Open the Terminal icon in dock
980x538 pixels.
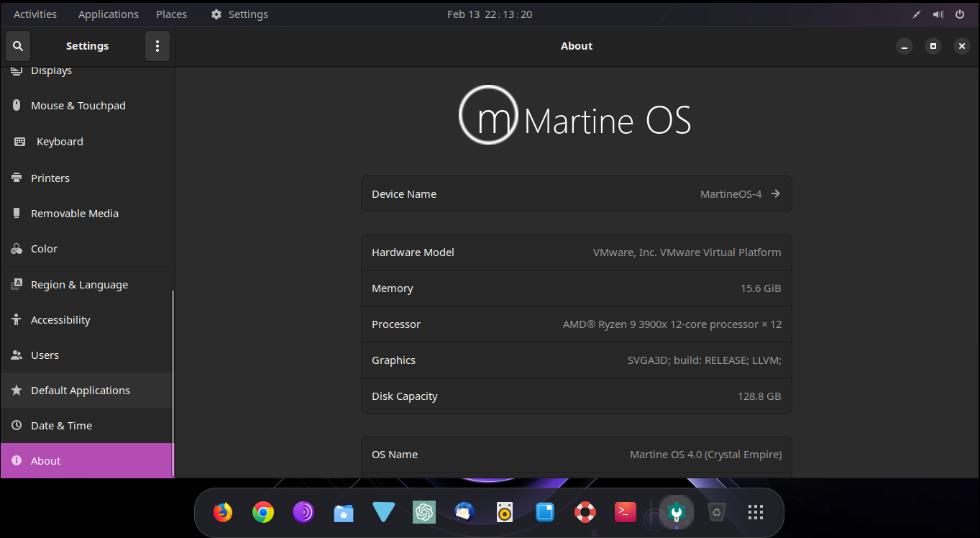[626, 512]
